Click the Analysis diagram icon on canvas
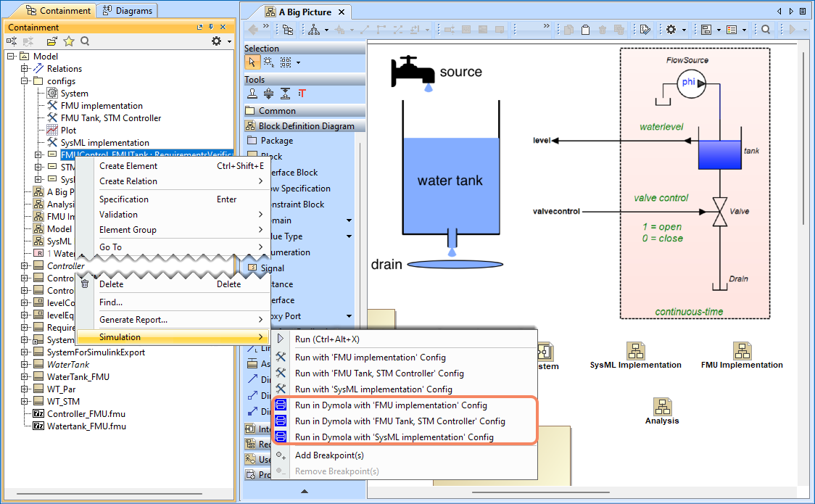Viewport: 815px width, 504px height. (661, 408)
